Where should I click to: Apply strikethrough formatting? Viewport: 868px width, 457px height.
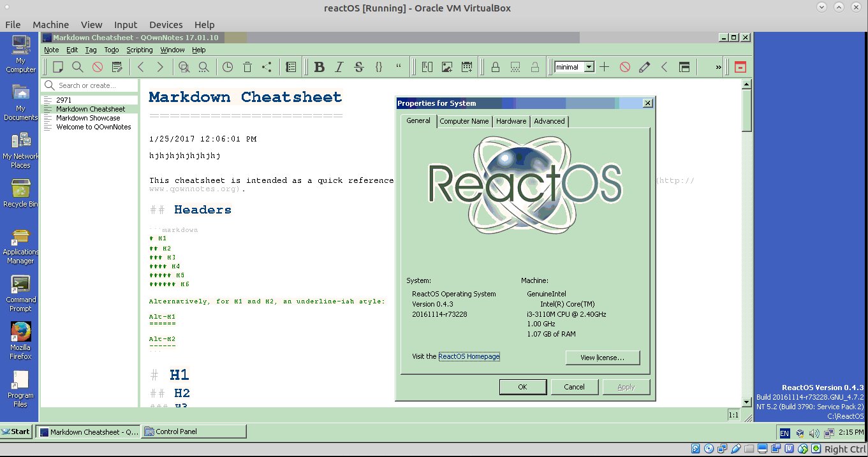(x=358, y=67)
